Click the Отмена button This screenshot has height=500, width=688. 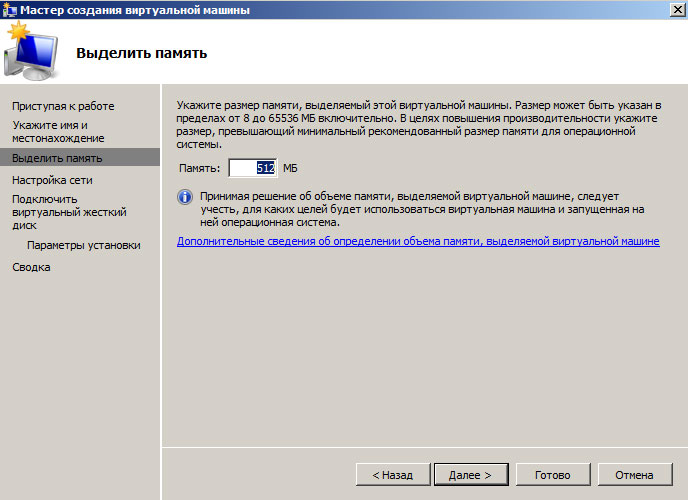634,475
